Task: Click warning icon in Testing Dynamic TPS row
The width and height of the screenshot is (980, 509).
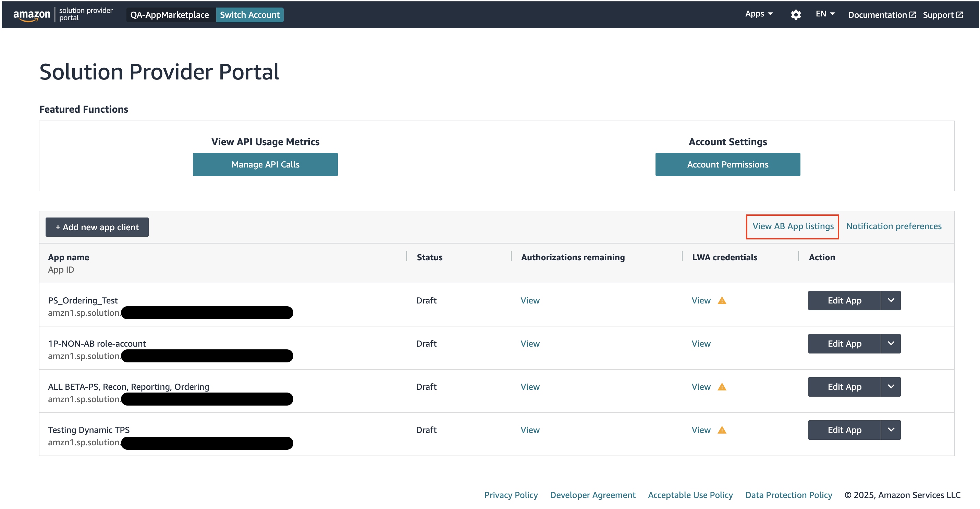Action: click(722, 430)
